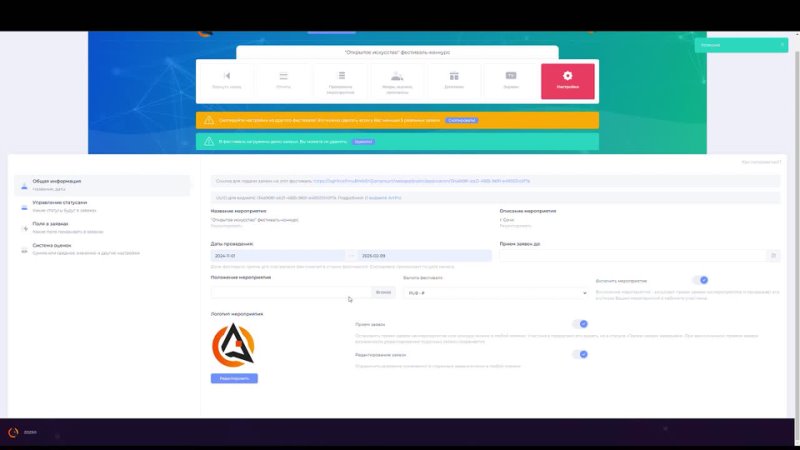Open the Настройки gear tile

click(x=567, y=82)
